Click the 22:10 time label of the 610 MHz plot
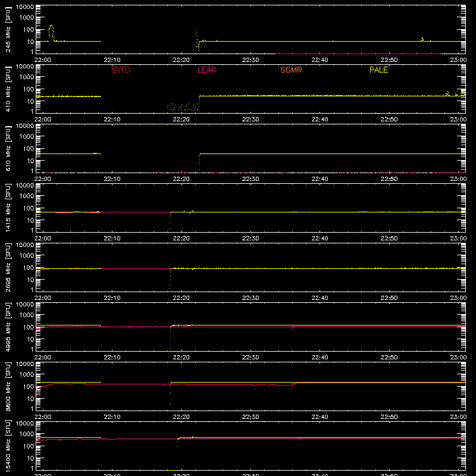The height and width of the screenshot is (476, 476). point(112,179)
